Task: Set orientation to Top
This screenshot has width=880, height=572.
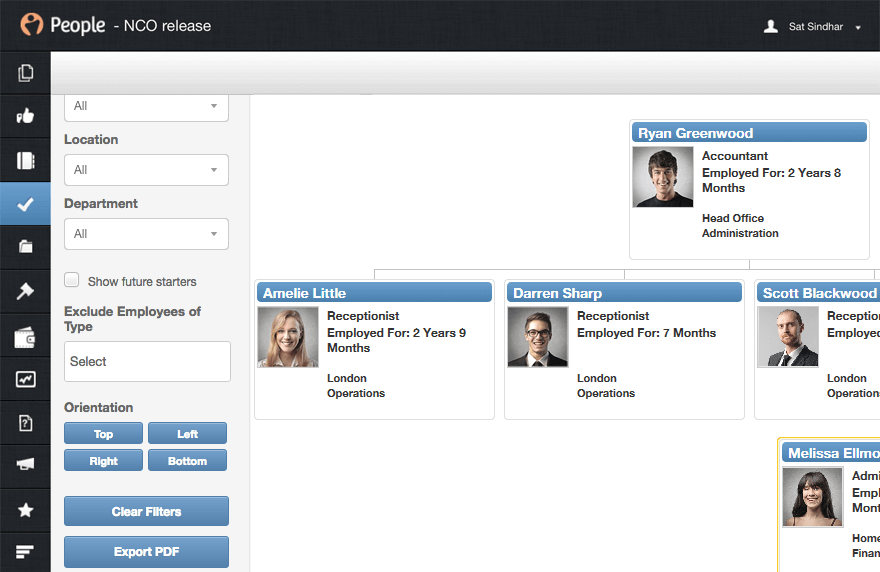Action: tap(103, 433)
